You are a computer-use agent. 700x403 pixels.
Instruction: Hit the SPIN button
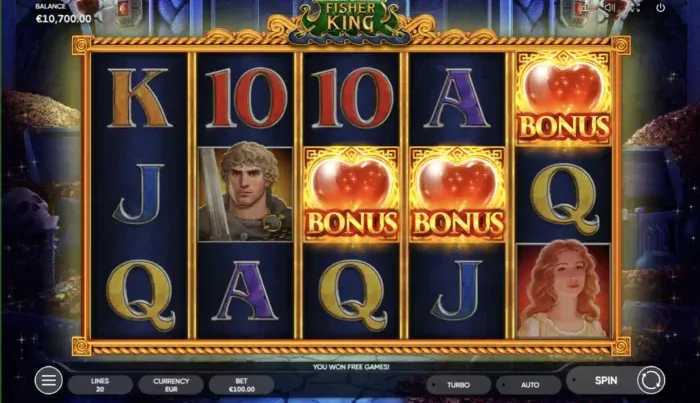pyautogui.click(x=605, y=380)
